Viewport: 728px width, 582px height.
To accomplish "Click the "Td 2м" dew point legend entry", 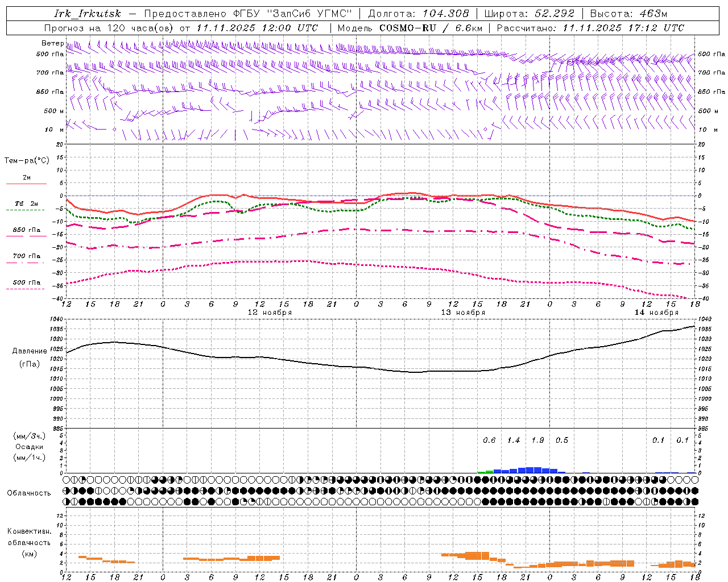I will pos(27,203).
